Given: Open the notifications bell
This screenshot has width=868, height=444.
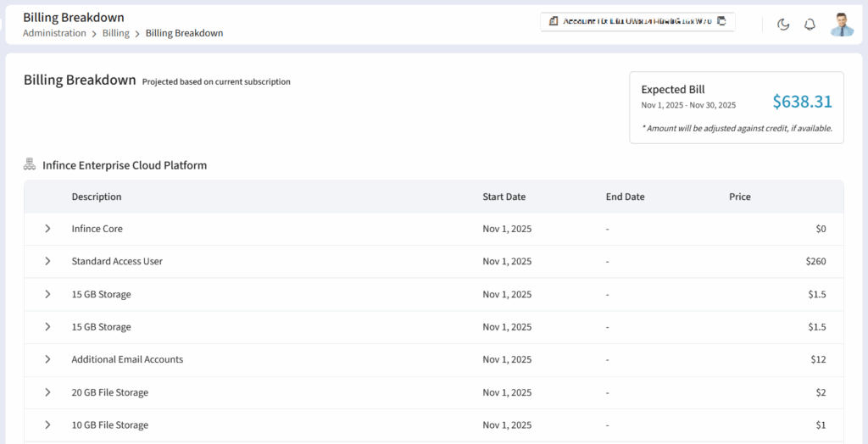Looking at the screenshot, I should [x=810, y=25].
